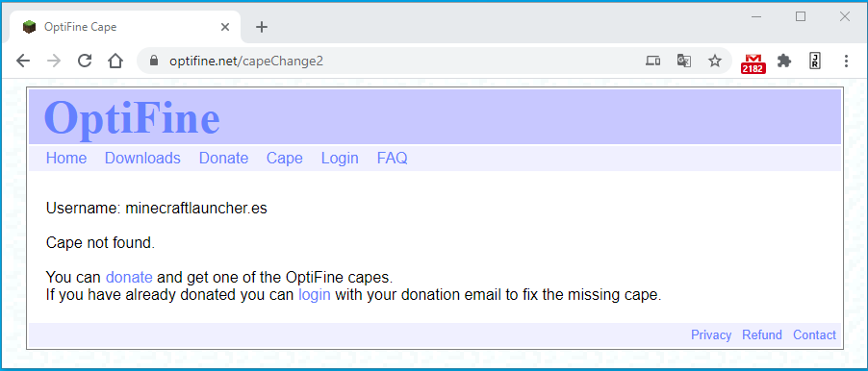Open the Cape navigation item
This screenshot has width=868, height=371.
[x=285, y=159]
